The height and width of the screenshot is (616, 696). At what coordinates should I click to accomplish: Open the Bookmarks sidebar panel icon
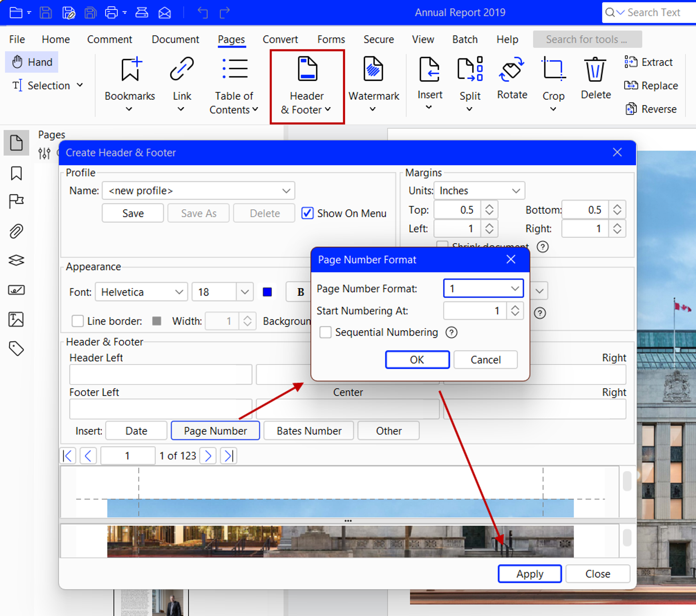pos(16,173)
